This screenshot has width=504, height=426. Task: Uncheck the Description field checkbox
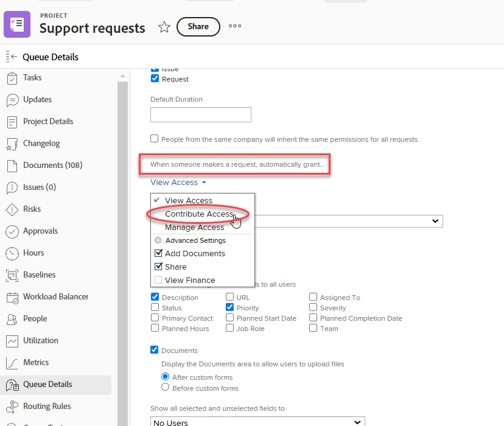point(155,297)
